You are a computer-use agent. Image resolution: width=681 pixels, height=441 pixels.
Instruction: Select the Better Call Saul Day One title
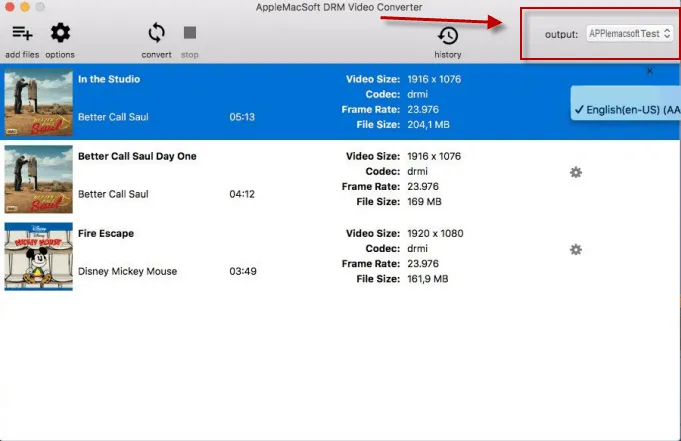[137, 156]
